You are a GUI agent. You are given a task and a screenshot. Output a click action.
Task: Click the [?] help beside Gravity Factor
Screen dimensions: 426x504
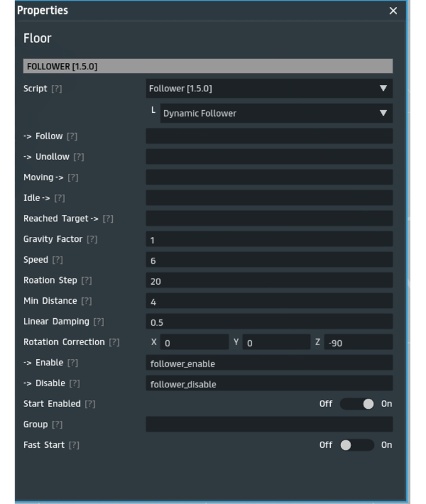pyautogui.click(x=92, y=239)
